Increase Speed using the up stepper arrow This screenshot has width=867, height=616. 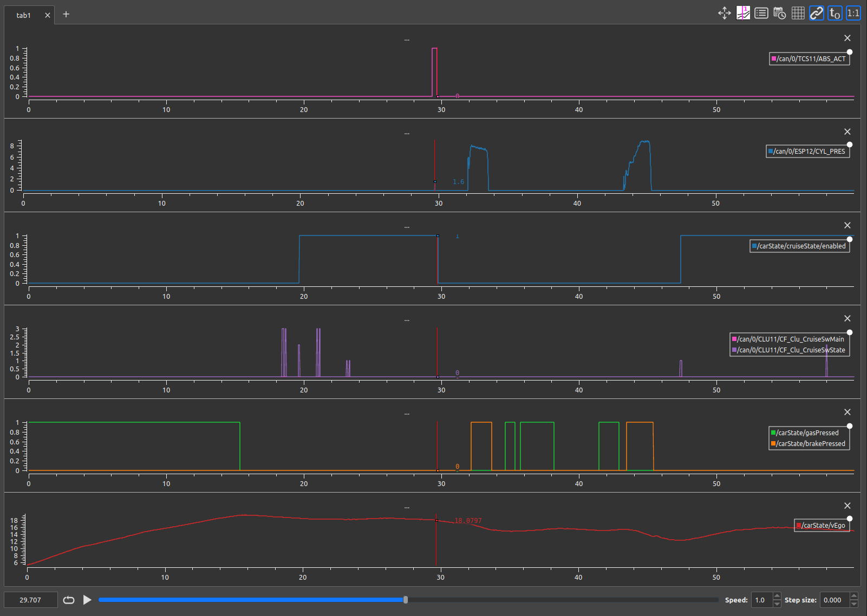coord(777,597)
